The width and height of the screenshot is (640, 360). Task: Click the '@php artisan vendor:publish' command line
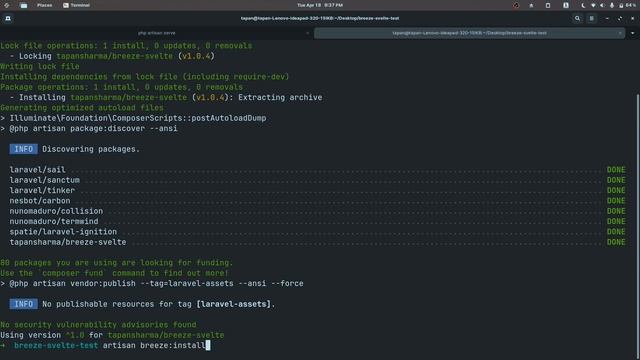click(x=152, y=283)
